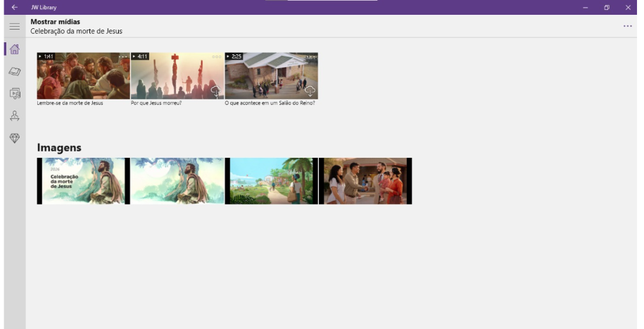644x329 pixels.
Task: Open three-dot menu on the 'Por que Jesus morreu?' thumbnail
Action: pyautogui.click(x=217, y=56)
